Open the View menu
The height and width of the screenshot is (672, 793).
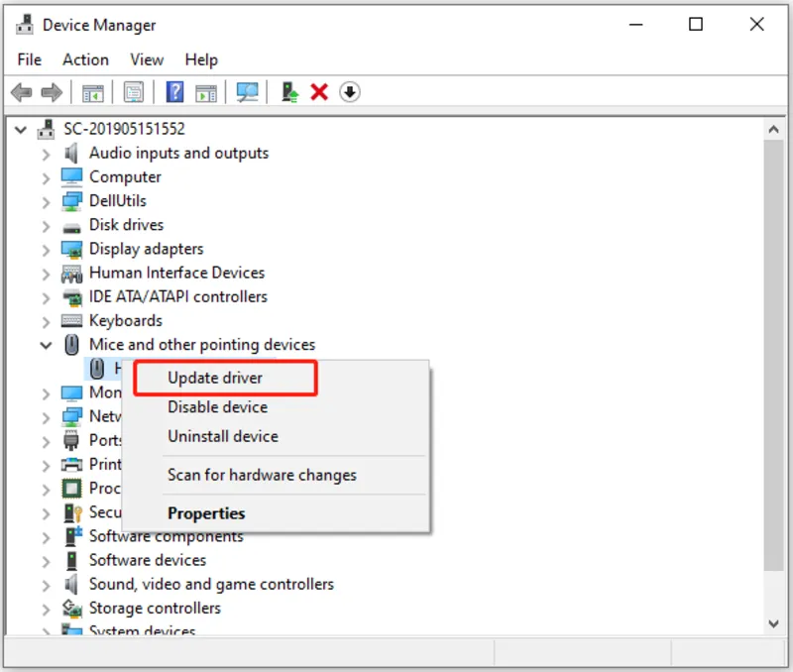click(147, 59)
